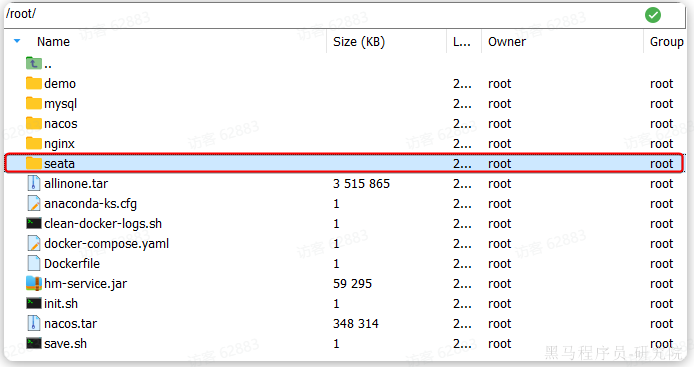The height and width of the screenshot is (367, 694).
Task: Sort by the truncated L... column header
Action: pyautogui.click(x=462, y=42)
